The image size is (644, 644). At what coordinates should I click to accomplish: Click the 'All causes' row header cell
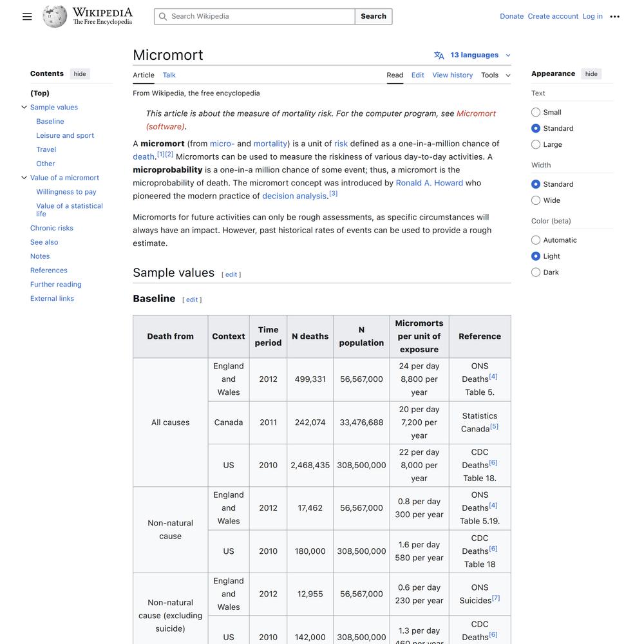click(x=171, y=422)
